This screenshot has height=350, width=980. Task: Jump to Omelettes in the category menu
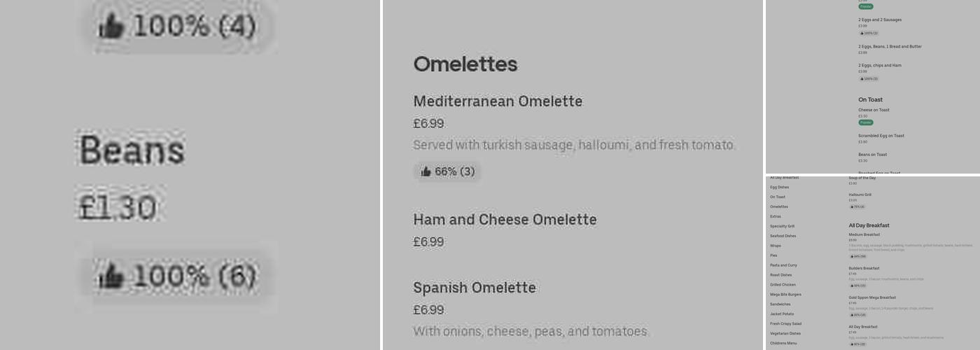[779, 206]
